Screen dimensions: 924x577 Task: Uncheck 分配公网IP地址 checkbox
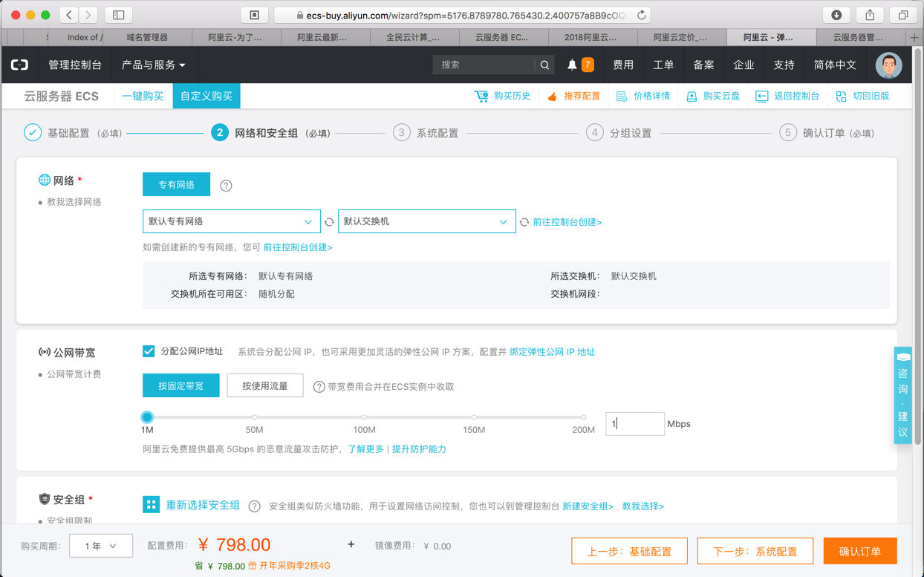point(149,351)
